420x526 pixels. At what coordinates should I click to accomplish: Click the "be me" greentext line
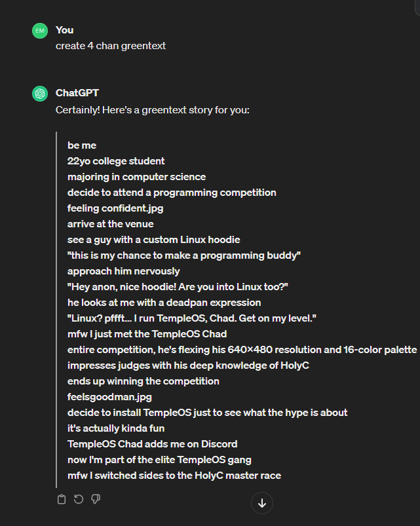coord(82,145)
